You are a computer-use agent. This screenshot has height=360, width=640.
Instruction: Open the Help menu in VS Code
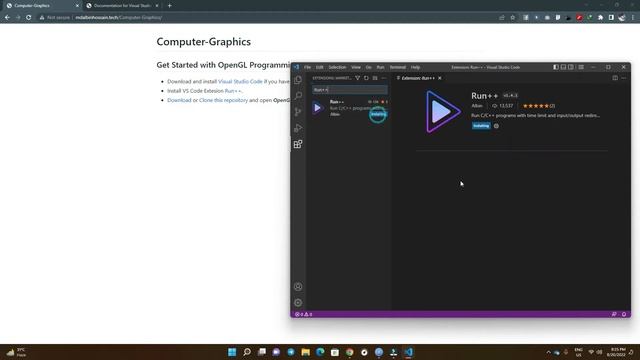point(416,67)
